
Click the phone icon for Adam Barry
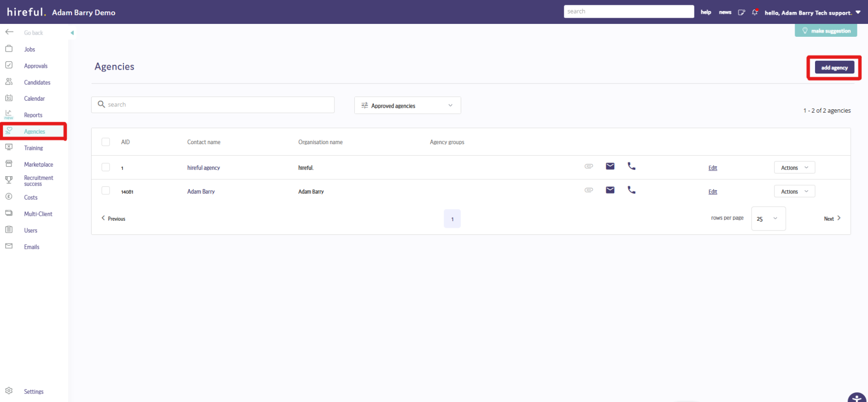tap(631, 190)
